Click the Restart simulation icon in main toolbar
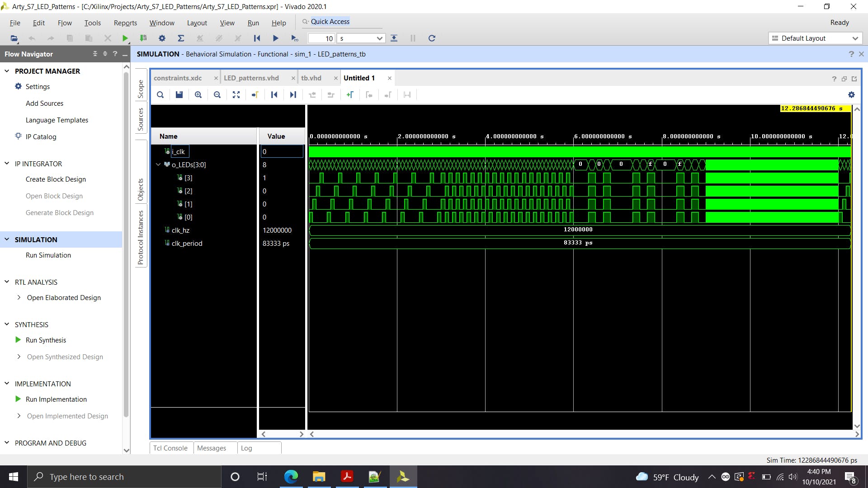The width and height of the screenshot is (868, 488). pyautogui.click(x=257, y=38)
